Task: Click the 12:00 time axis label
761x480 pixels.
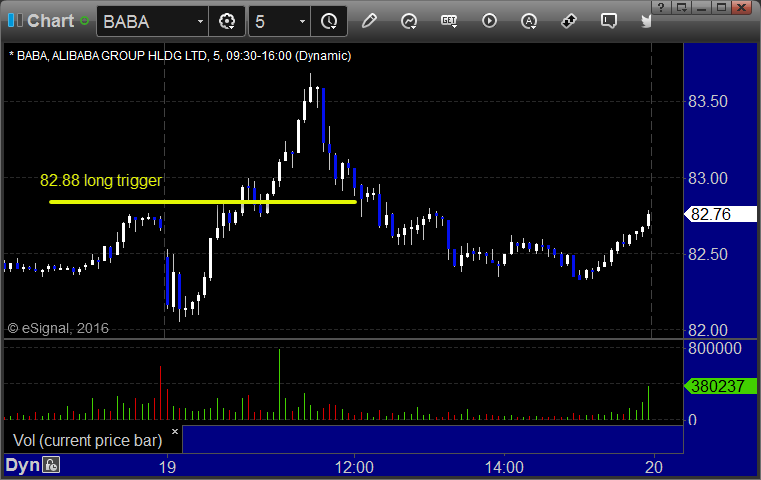Action: [354, 467]
